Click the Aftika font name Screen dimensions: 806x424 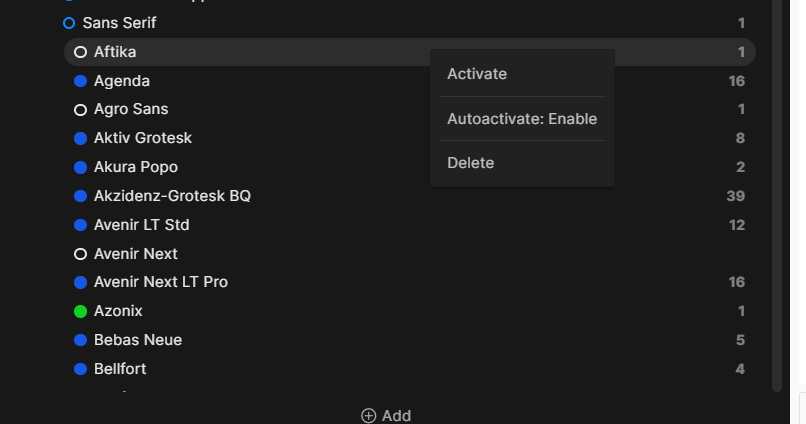point(115,52)
